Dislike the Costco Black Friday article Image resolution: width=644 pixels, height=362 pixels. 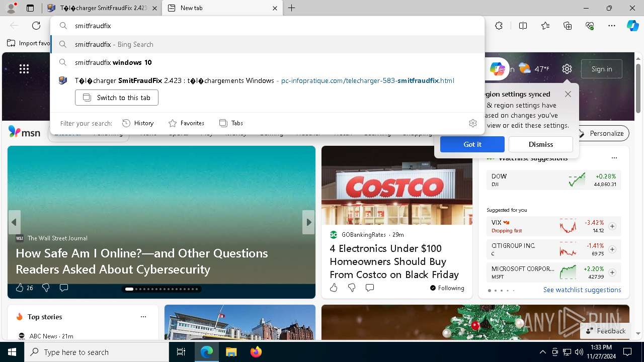click(x=352, y=288)
